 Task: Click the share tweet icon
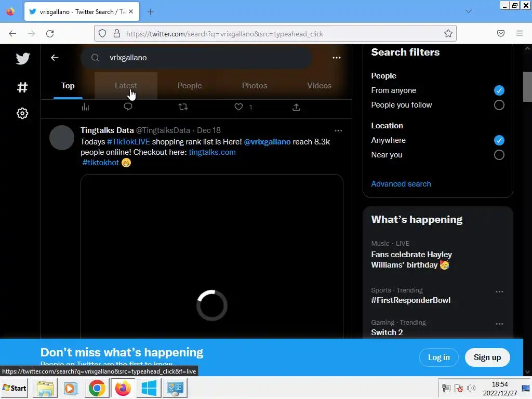296,107
